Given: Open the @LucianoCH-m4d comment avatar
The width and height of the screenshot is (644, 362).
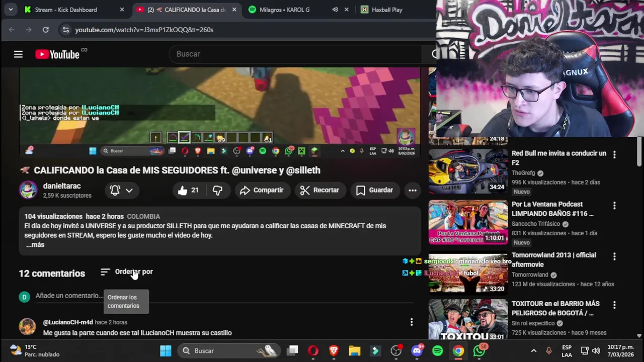Looking at the screenshot, I should [x=27, y=327].
